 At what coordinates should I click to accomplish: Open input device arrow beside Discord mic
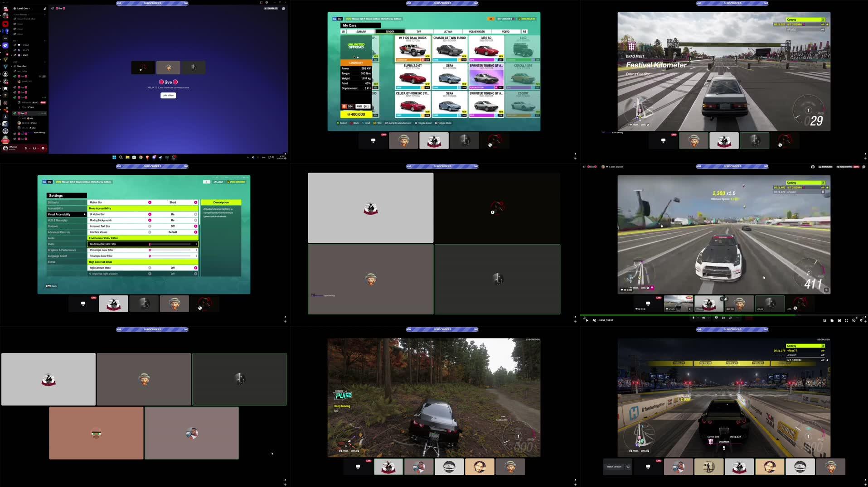coord(30,148)
